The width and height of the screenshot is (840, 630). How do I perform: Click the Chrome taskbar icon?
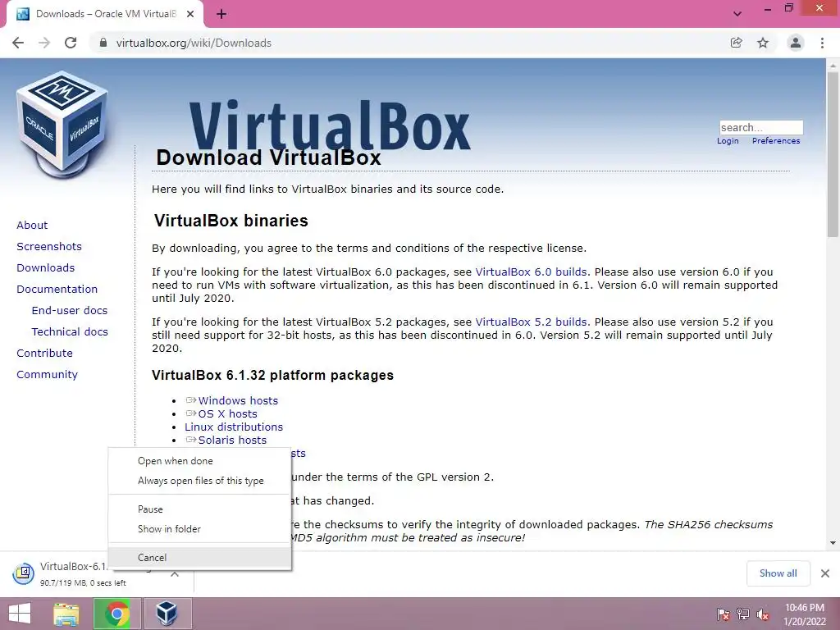coord(116,614)
